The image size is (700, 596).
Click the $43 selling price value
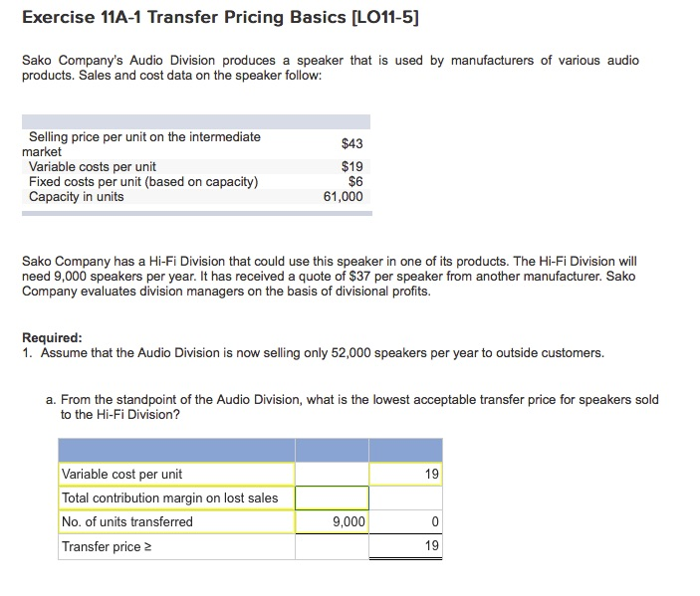pyautogui.click(x=351, y=144)
